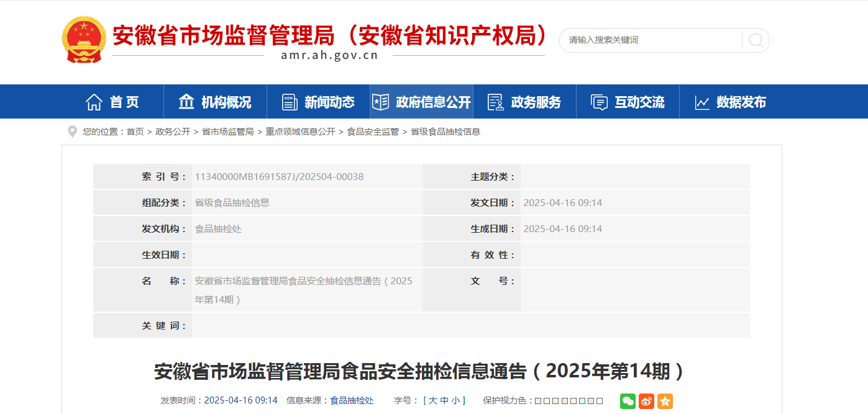This screenshot has height=414, width=868.
Task: Open 食品抽检处 information source link
Action: point(352,400)
